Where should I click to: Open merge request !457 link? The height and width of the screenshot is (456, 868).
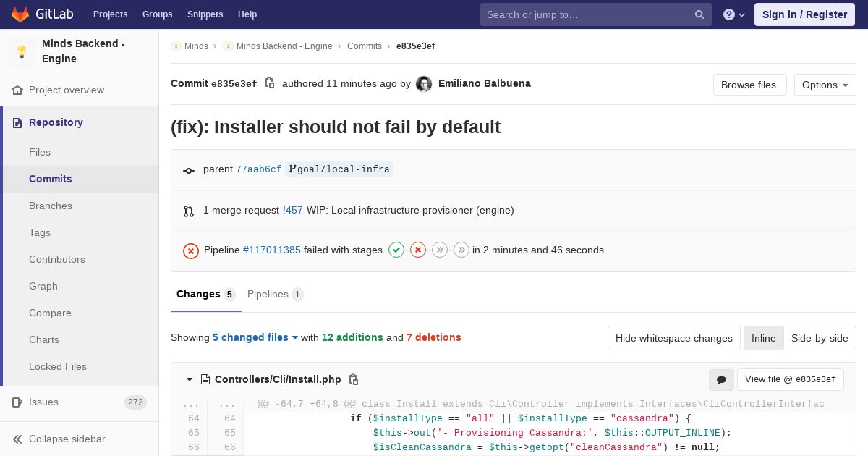coord(293,210)
